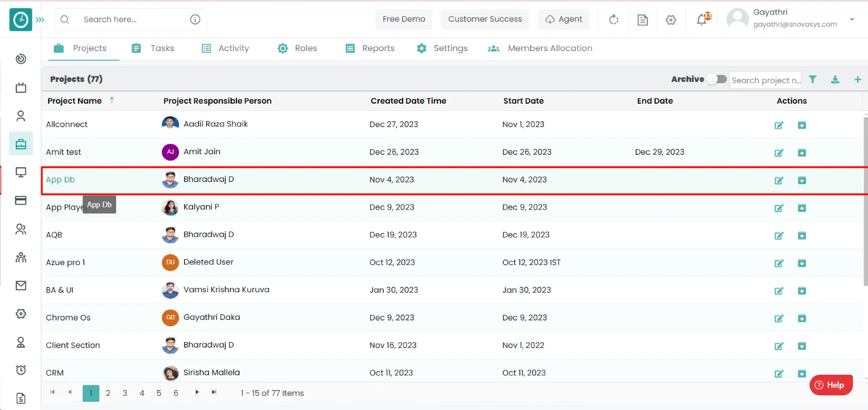868x410 pixels.
Task: Click the invoice dollar document sidebar icon
Action: point(21,398)
